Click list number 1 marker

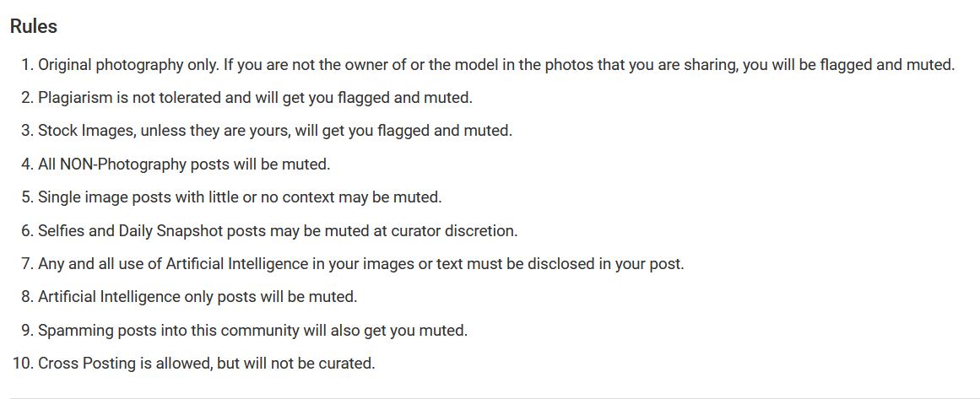pos(25,65)
